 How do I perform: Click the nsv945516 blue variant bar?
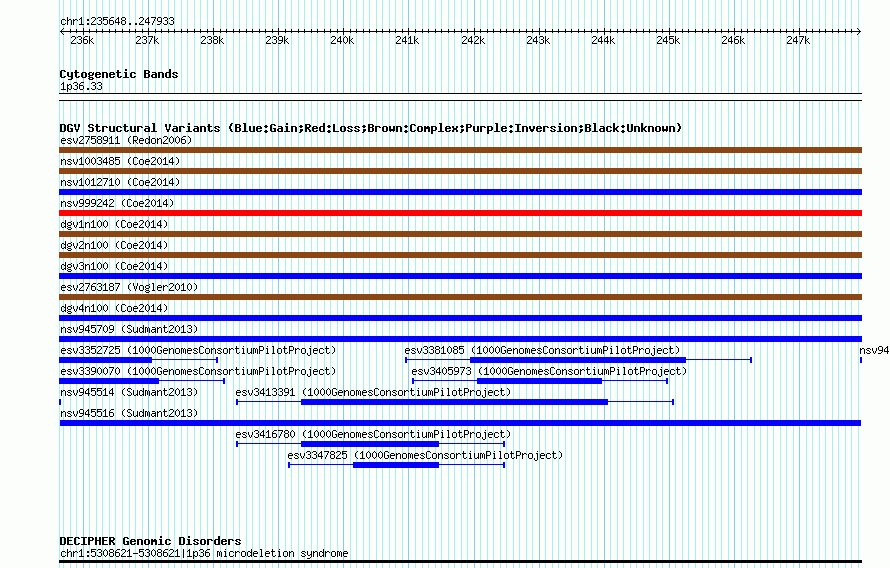460,423
